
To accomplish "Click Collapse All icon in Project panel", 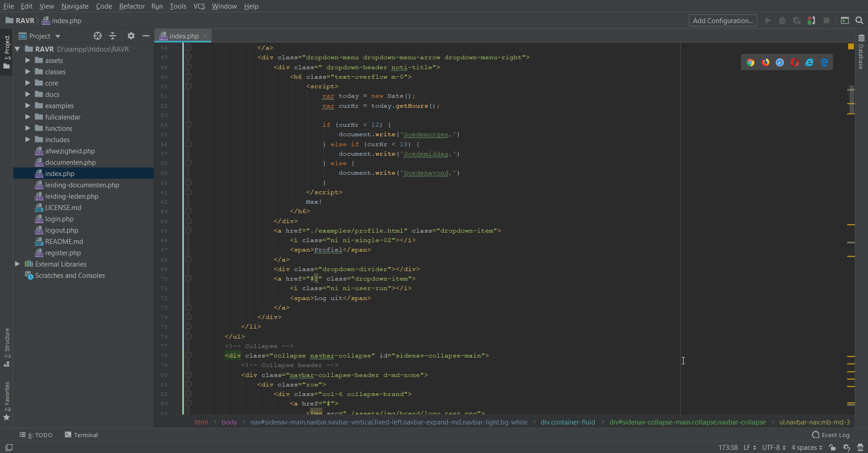I will (113, 36).
